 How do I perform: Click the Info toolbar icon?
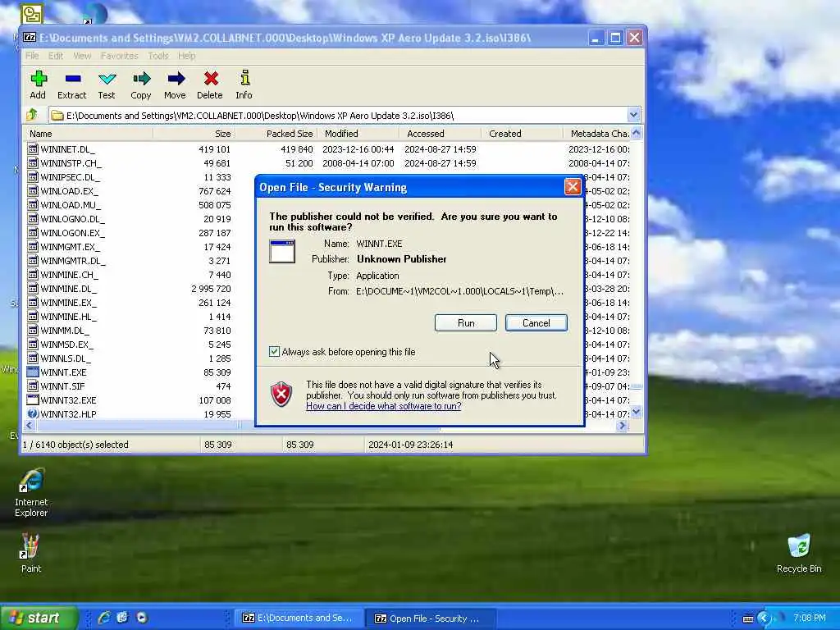pyautogui.click(x=244, y=80)
